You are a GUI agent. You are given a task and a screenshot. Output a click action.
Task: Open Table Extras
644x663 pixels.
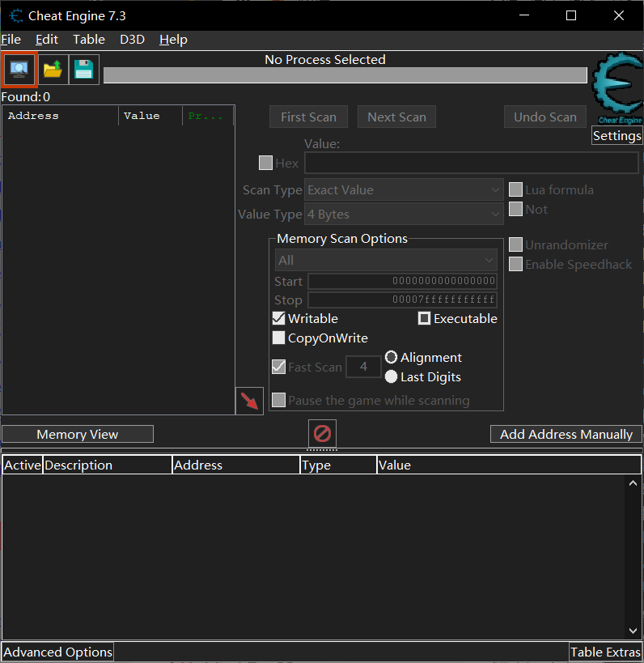pos(605,652)
